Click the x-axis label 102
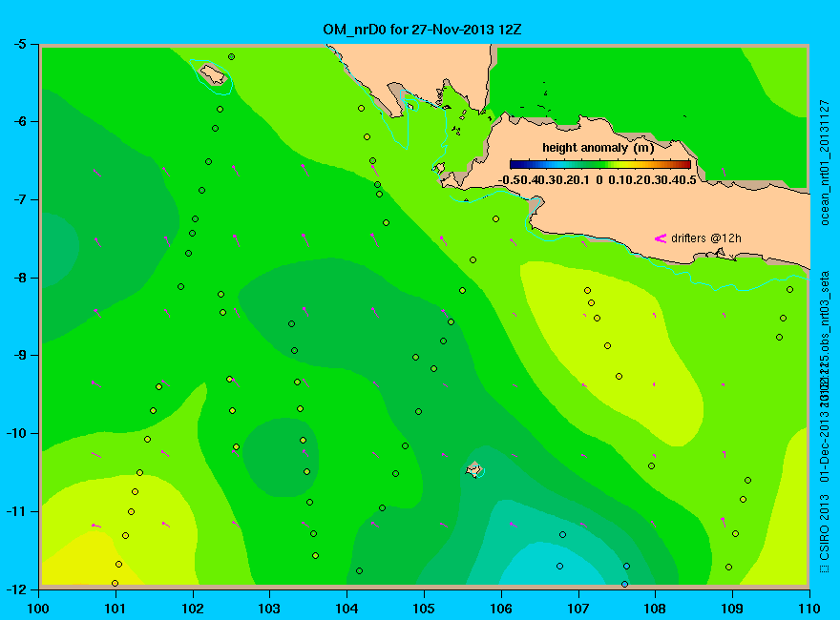The width and height of the screenshot is (840, 620). 192,609
